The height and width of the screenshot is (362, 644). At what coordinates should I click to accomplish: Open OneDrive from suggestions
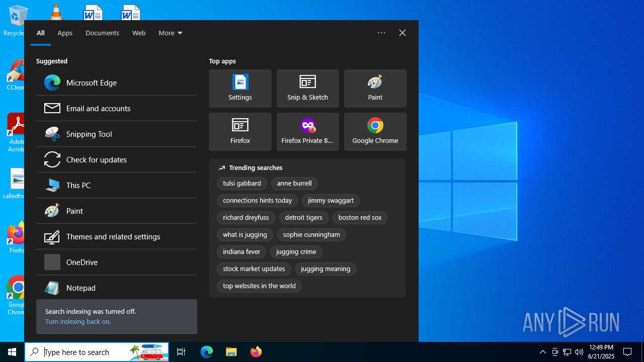tap(116, 262)
